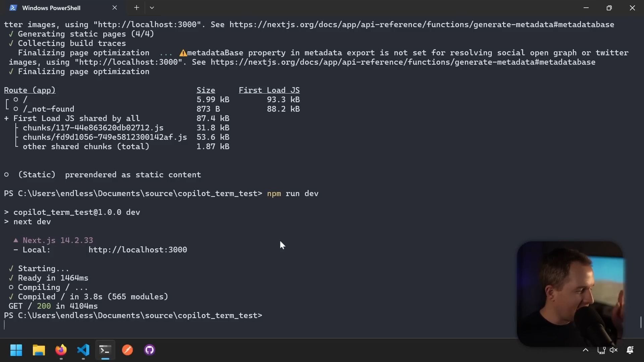Open the network status tray icon
644x362 pixels.
pyautogui.click(x=601, y=350)
